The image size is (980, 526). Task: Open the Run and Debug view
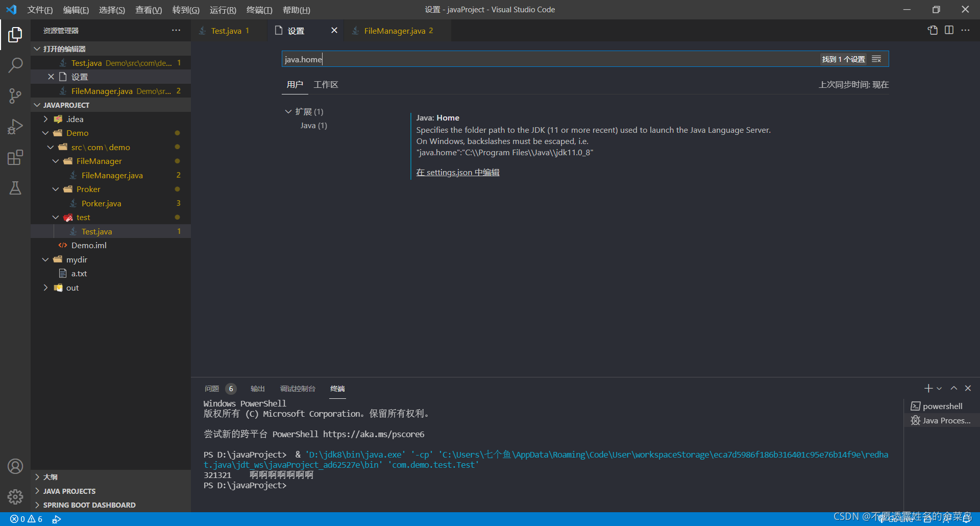(15, 127)
